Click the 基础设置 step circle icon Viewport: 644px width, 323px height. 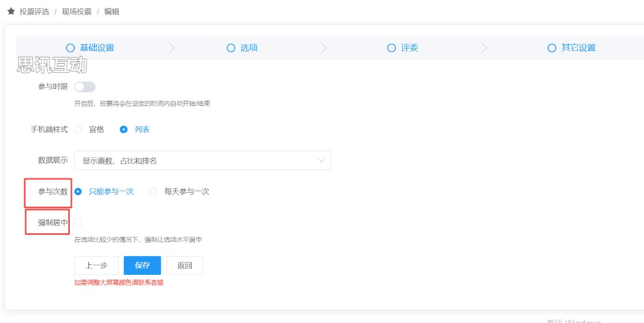click(70, 48)
